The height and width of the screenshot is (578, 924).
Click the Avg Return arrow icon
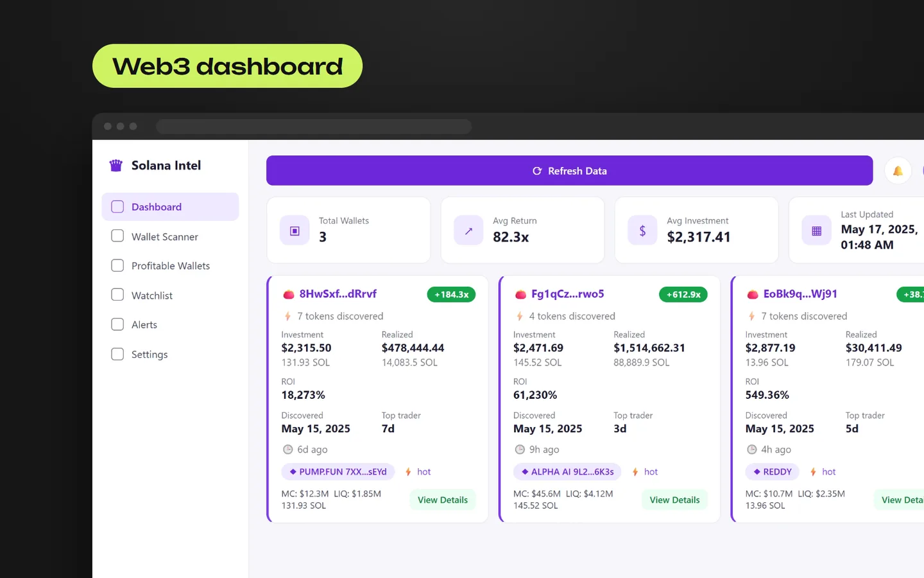point(468,231)
